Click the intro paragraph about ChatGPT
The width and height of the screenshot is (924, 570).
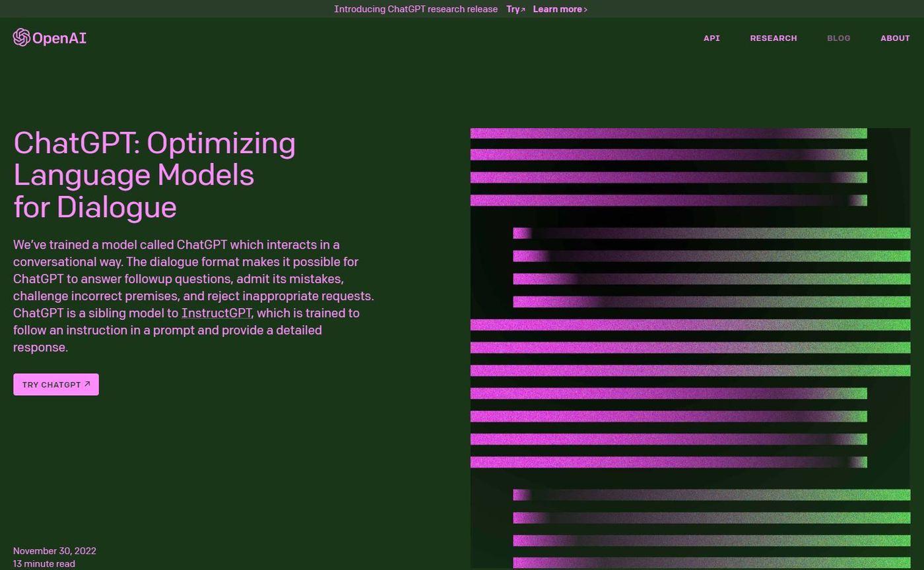[193, 296]
